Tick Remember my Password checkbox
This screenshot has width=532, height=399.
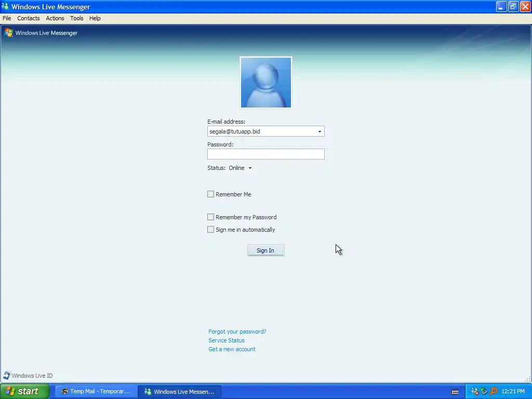tap(211, 217)
